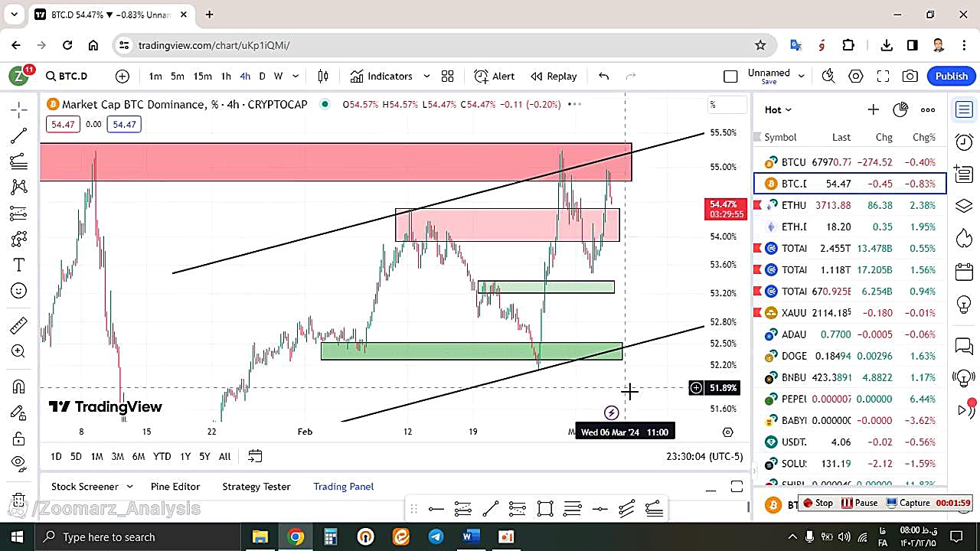Add symbol to compare with plus icon

point(122,76)
